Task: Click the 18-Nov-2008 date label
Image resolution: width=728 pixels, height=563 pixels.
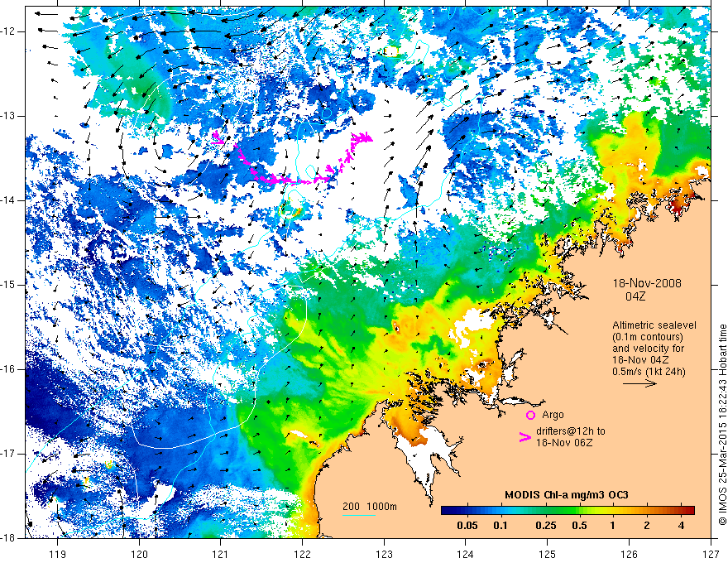Action: click(x=647, y=283)
